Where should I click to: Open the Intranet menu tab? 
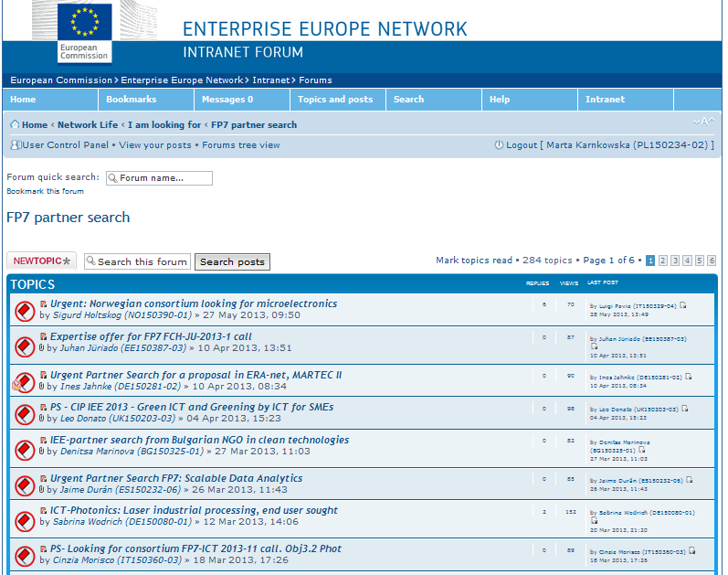[x=626, y=100]
